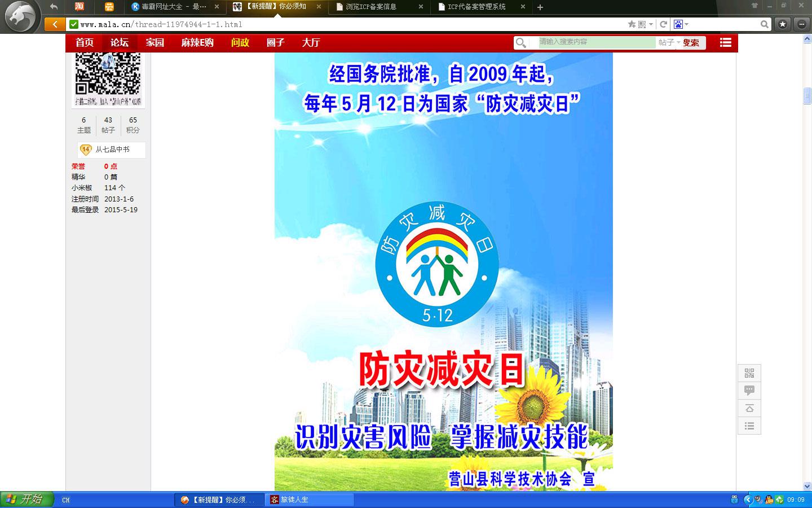Image resolution: width=812 pixels, height=508 pixels.
Task: Click the undo closed tab arrow icon
Action: coord(54,7)
